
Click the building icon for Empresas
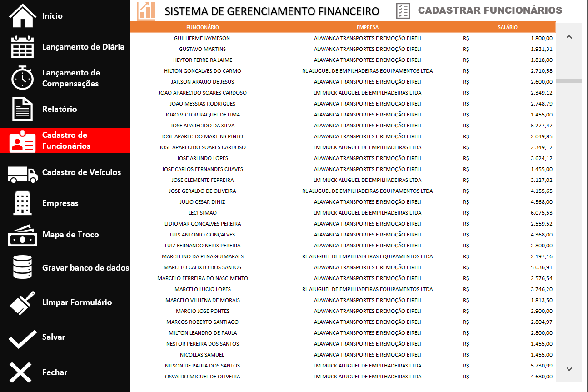tap(22, 203)
